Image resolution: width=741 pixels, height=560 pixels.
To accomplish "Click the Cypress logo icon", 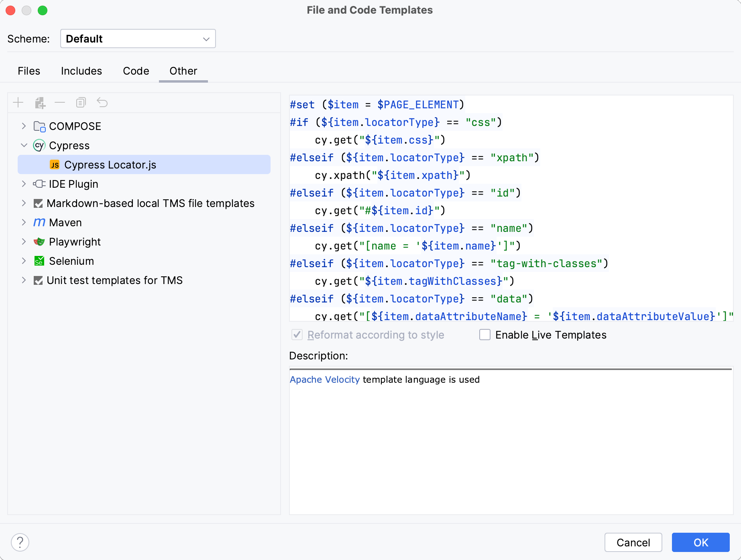I will tap(39, 145).
